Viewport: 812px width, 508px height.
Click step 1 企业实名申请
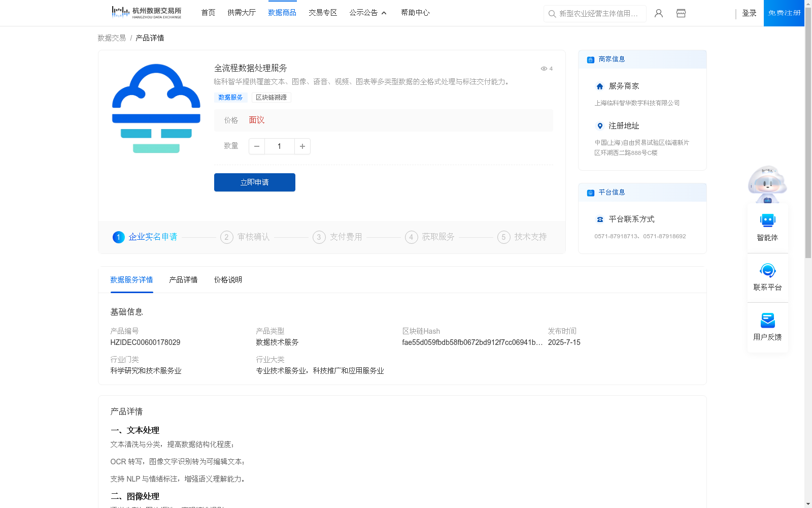pyautogui.click(x=145, y=237)
